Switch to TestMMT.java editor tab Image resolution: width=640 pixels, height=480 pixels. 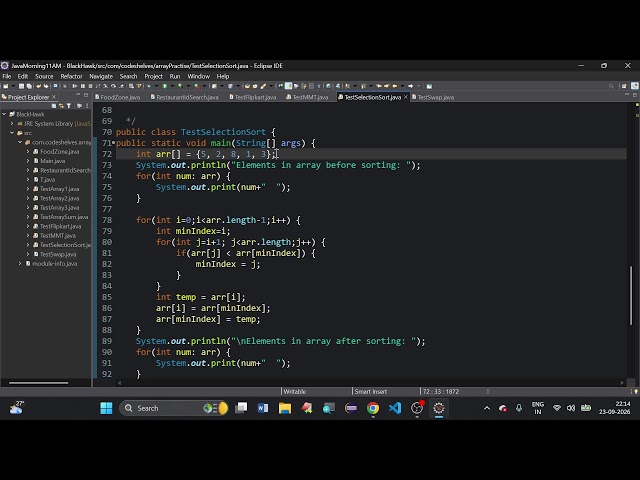point(307,97)
